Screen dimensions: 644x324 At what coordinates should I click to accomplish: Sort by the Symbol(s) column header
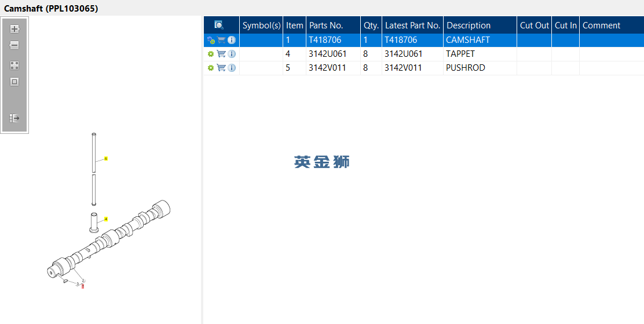point(261,26)
